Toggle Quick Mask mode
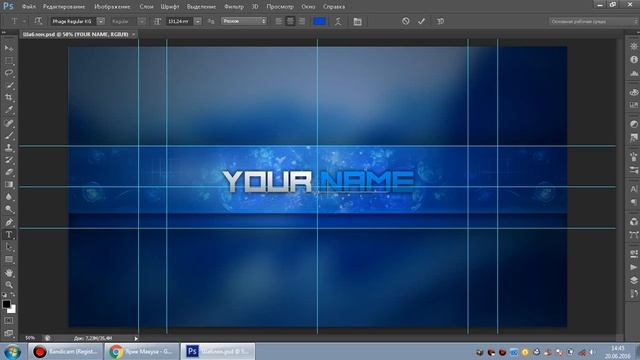The height and width of the screenshot is (360, 640). (x=9, y=320)
